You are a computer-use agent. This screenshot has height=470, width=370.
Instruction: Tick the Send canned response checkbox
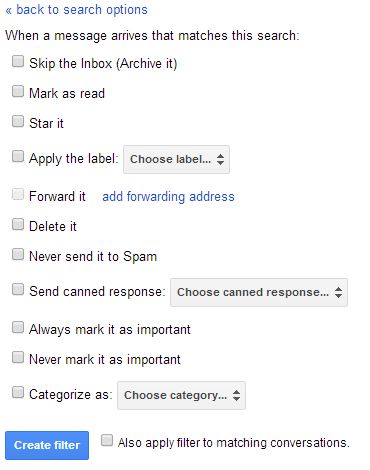point(18,289)
